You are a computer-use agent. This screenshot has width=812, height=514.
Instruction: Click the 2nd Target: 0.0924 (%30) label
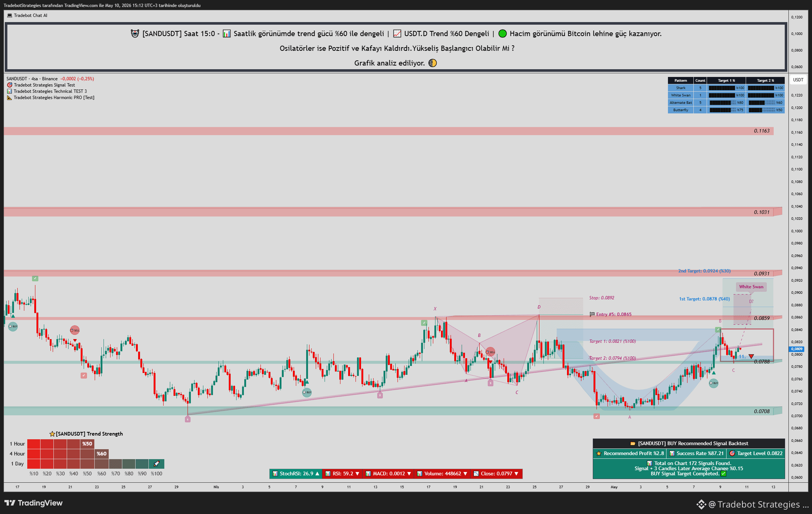704,271
